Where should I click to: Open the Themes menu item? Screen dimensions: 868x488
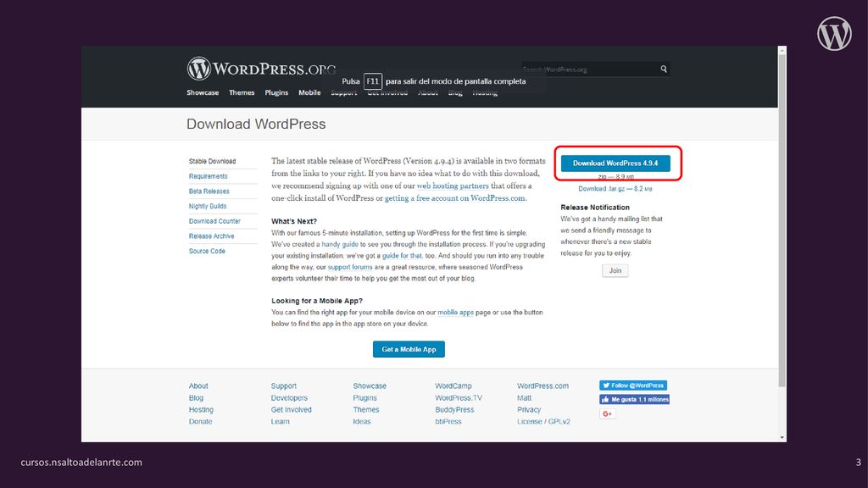[x=242, y=92]
